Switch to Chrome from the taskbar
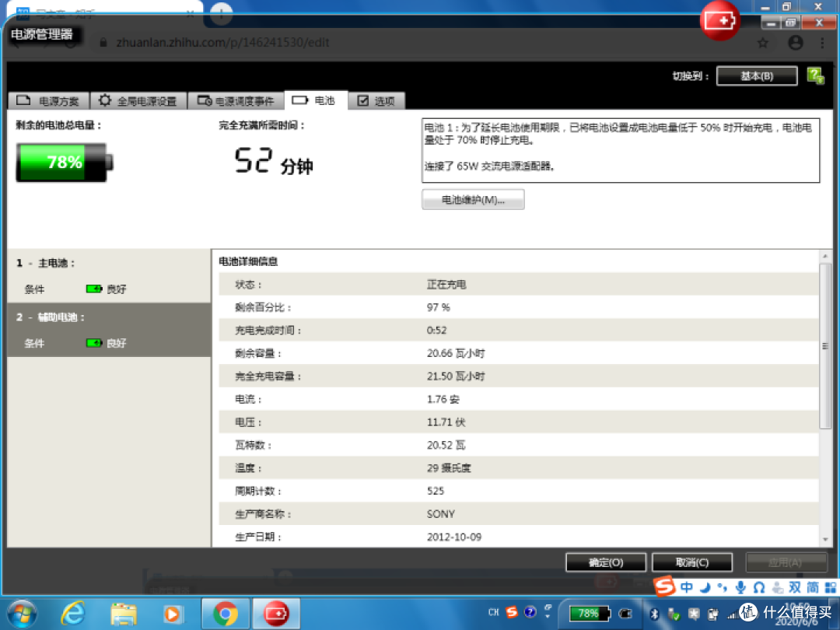The height and width of the screenshot is (630, 840). [226, 614]
